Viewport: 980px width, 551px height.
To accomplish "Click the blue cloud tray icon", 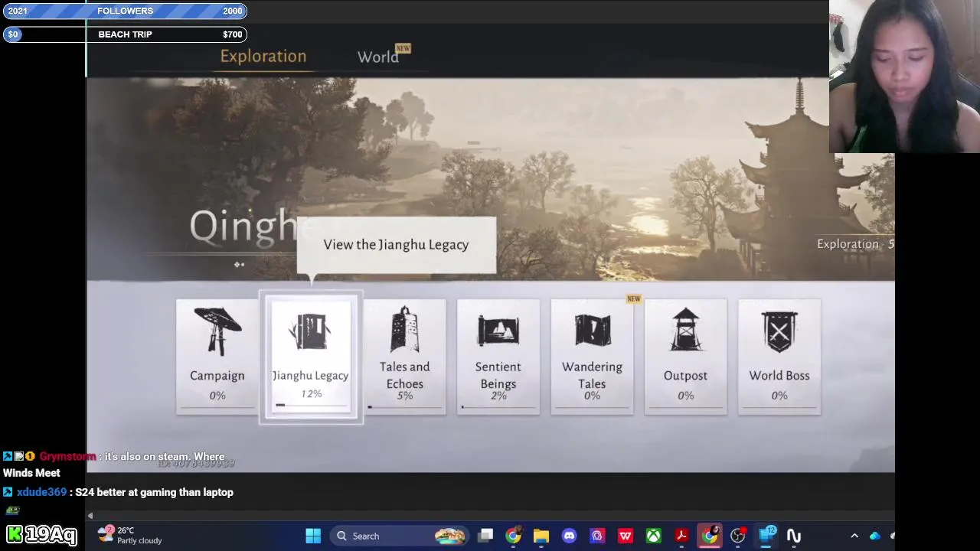I will (x=875, y=536).
